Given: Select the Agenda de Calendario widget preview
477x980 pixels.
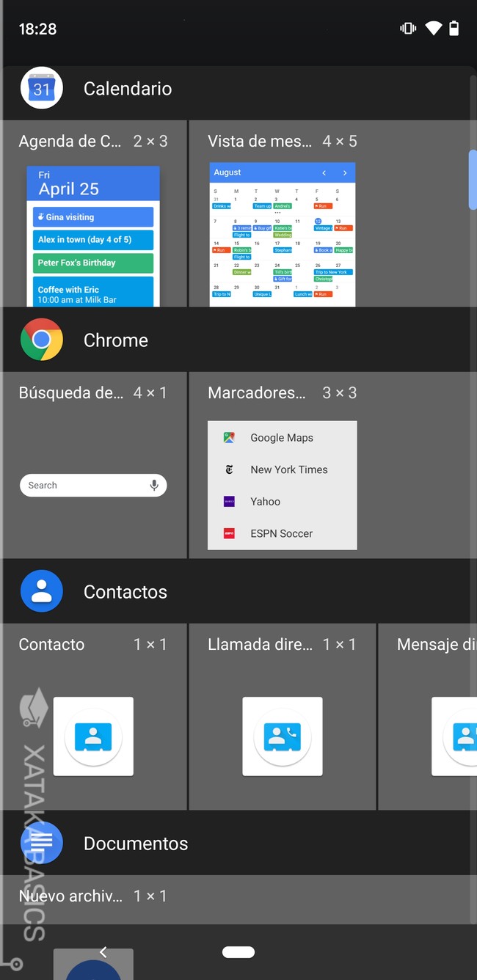Looking at the screenshot, I should pos(93,236).
